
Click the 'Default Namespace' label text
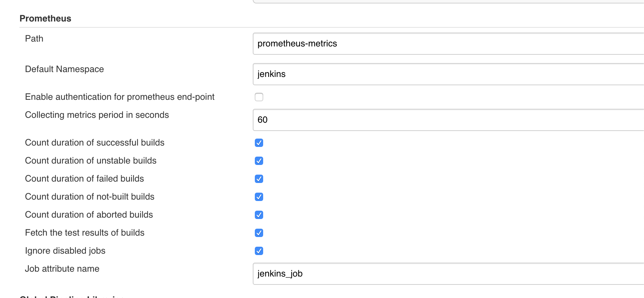pos(64,69)
